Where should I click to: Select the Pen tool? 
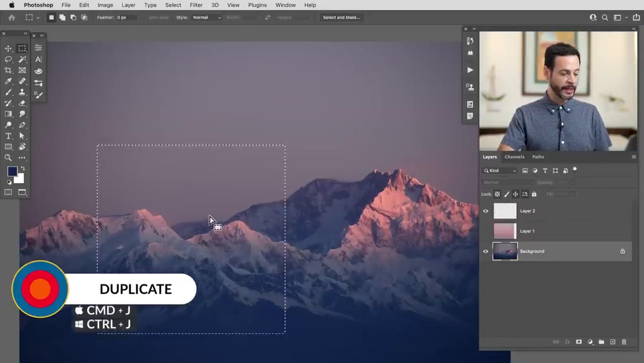22,125
